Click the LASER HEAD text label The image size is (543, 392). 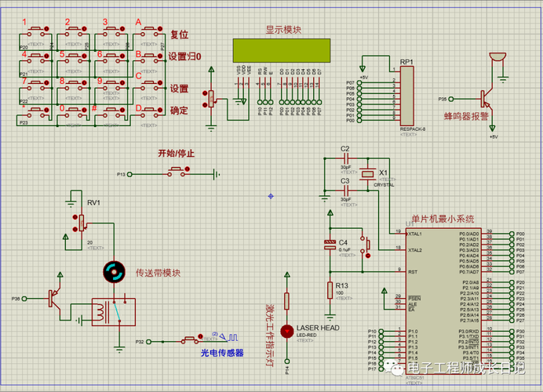pos(318,328)
